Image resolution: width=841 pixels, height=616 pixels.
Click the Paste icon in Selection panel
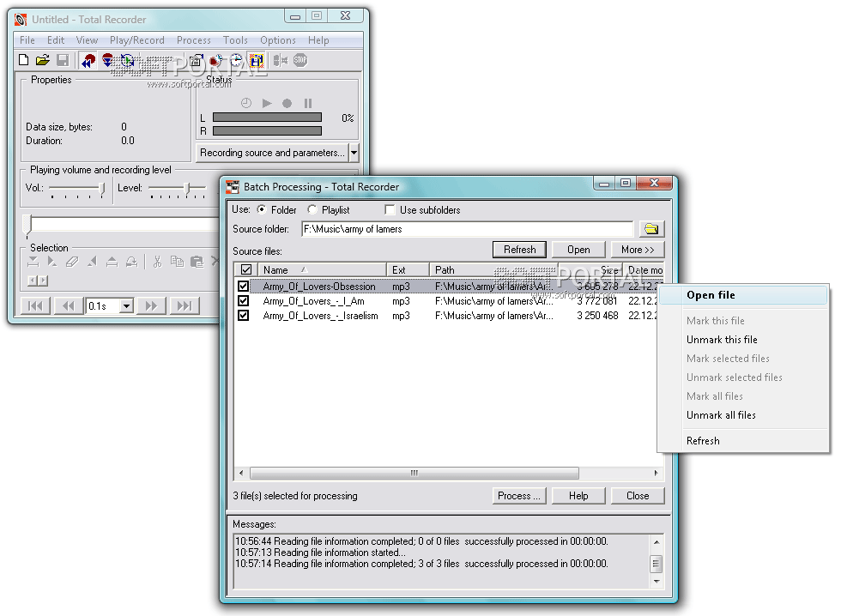pos(197,261)
